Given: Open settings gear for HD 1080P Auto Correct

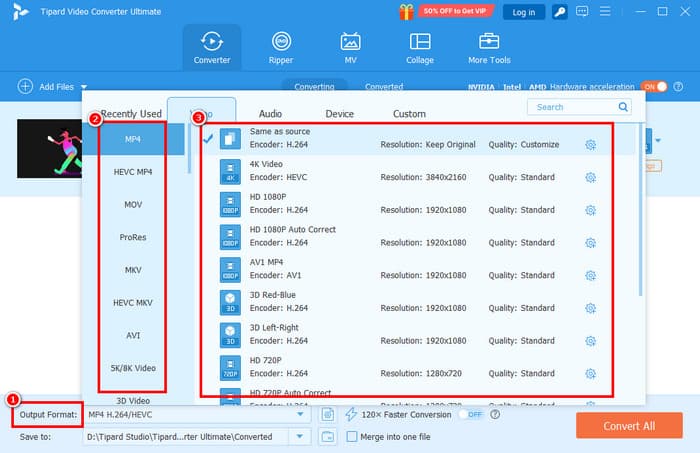Looking at the screenshot, I should point(591,243).
